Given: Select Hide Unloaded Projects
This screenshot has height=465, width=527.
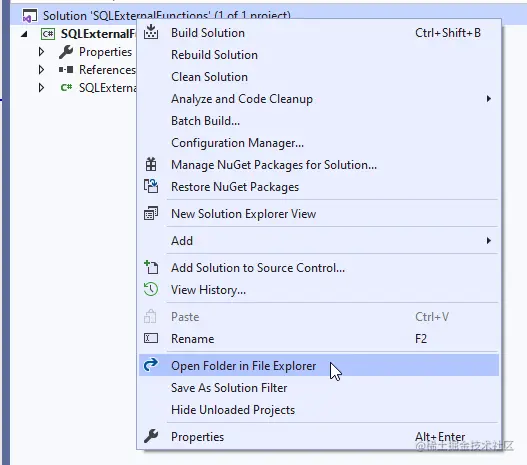Looking at the screenshot, I should 319,410.
